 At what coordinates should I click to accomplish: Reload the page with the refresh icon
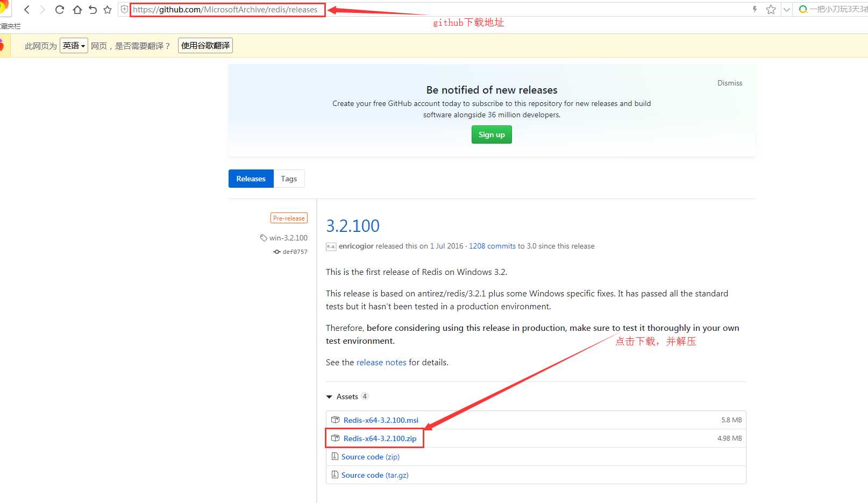(60, 10)
